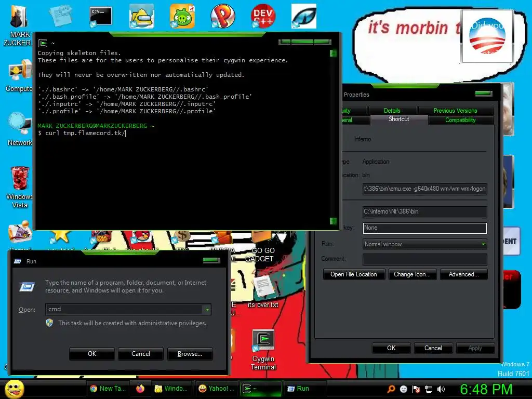Click Open File Location button
The width and height of the screenshot is (532, 399).
354,274
